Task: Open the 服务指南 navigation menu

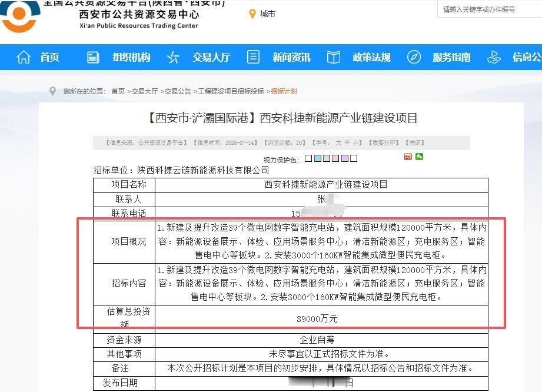Action: (452, 57)
